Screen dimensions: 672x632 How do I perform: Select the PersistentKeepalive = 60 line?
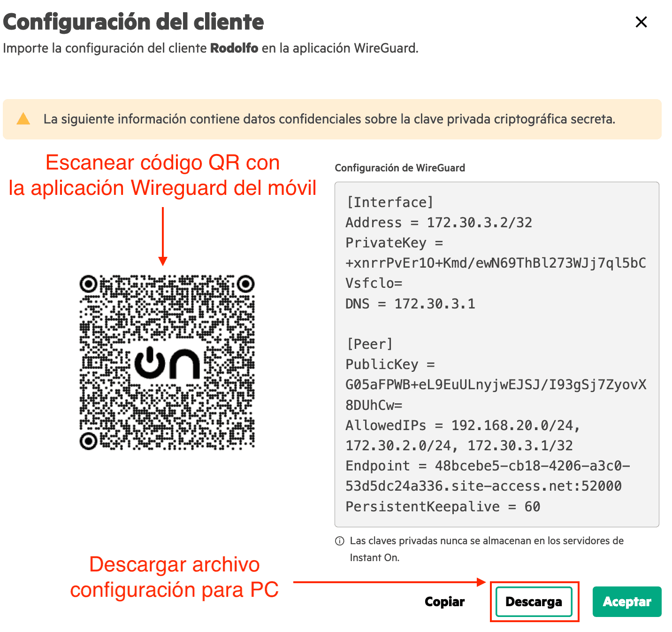443,507
